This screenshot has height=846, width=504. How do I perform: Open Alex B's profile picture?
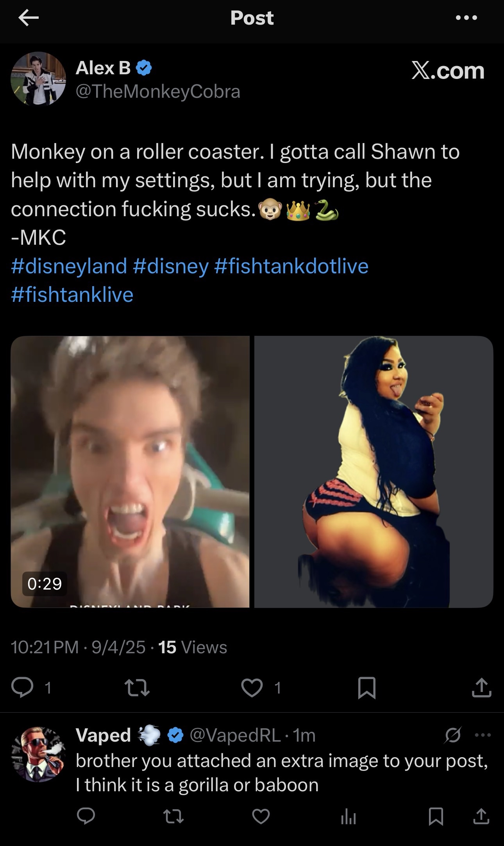pos(38,79)
